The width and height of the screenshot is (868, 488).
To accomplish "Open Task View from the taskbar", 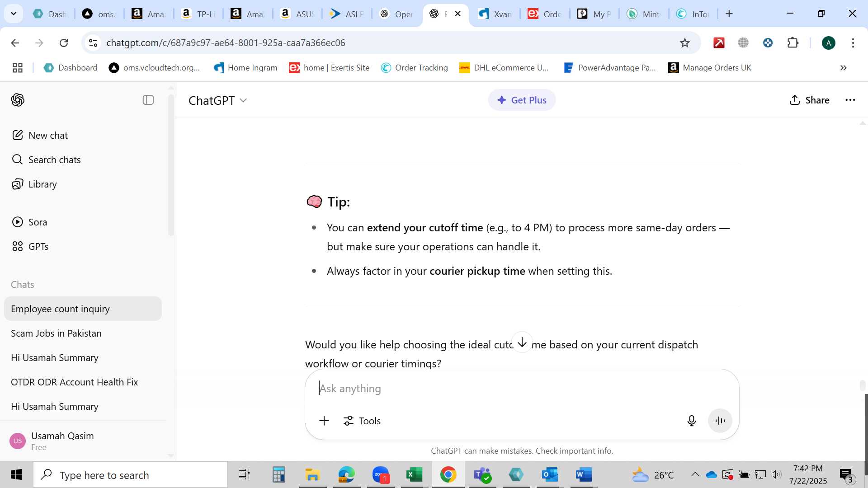I will click(244, 475).
